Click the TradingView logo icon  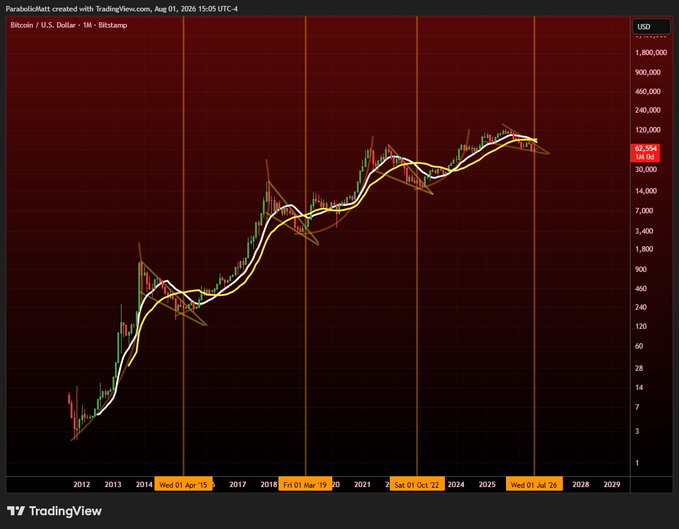[16, 511]
